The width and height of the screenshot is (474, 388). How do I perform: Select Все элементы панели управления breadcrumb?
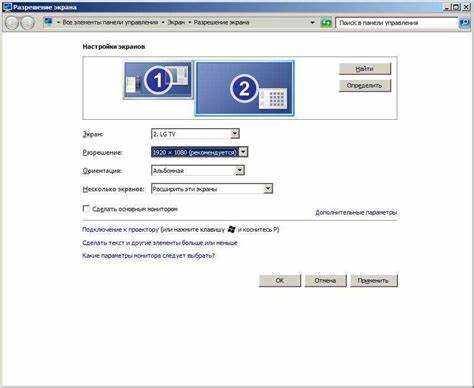pyautogui.click(x=110, y=22)
